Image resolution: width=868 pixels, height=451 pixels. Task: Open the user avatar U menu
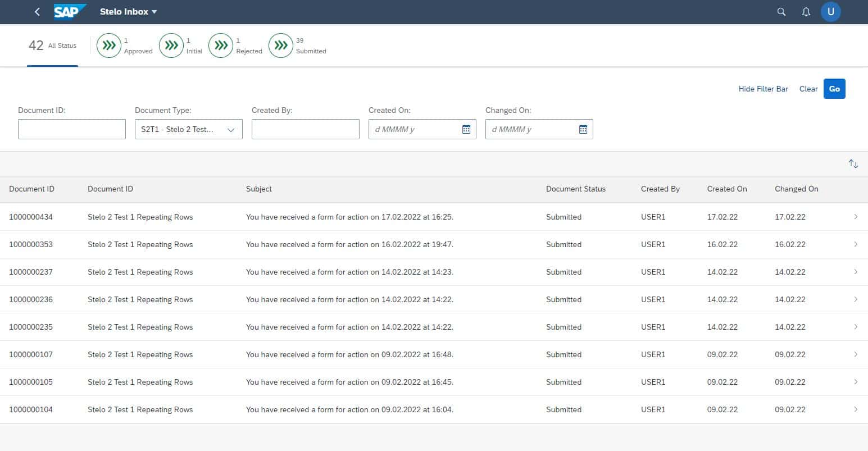[x=831, y=11]
